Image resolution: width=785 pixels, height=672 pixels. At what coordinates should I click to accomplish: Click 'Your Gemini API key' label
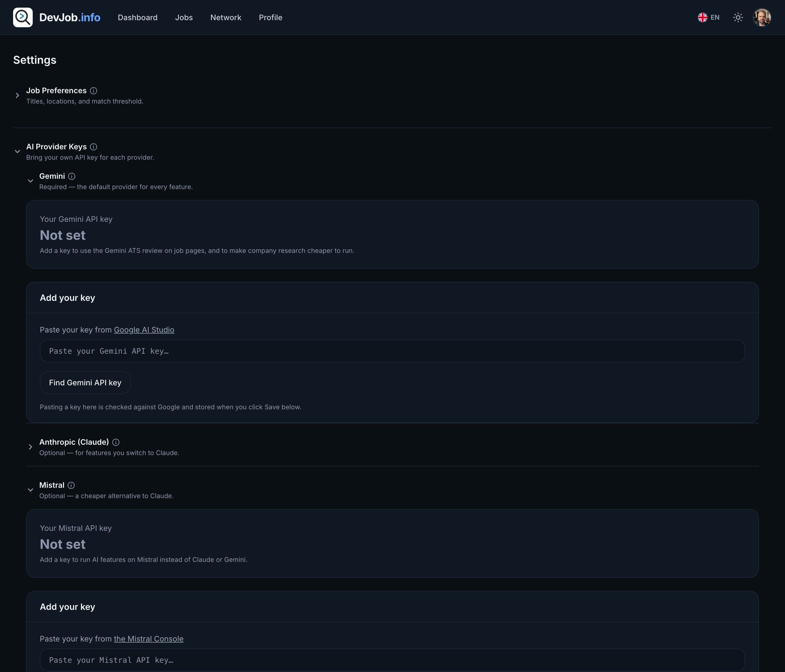(76, 219)
